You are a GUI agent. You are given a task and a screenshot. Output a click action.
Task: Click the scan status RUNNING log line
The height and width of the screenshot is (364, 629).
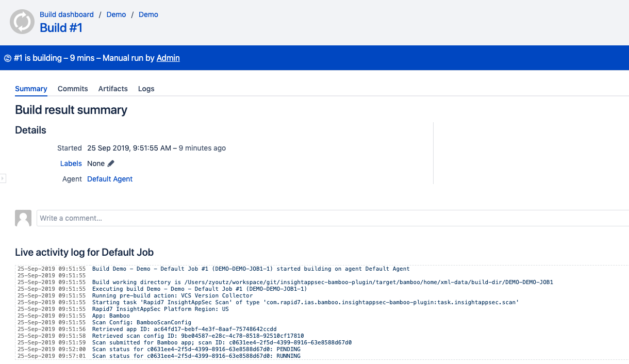point(196,356)
